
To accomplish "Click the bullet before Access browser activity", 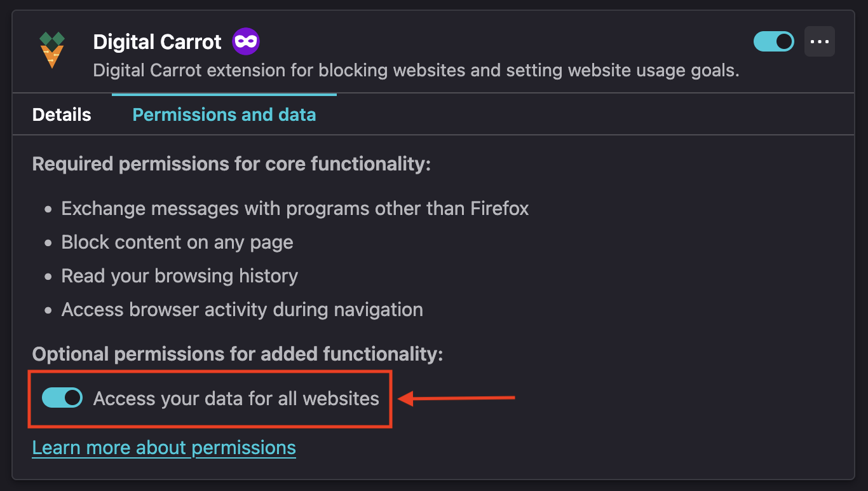I will pyautogui.click(x=48, y=310).
